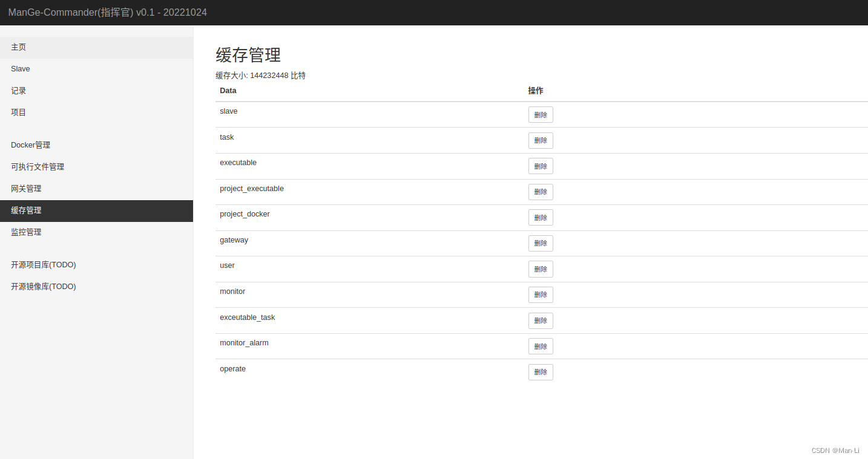Select the project_executable row name
Viewport: 868px width, 459px height.
252,189
